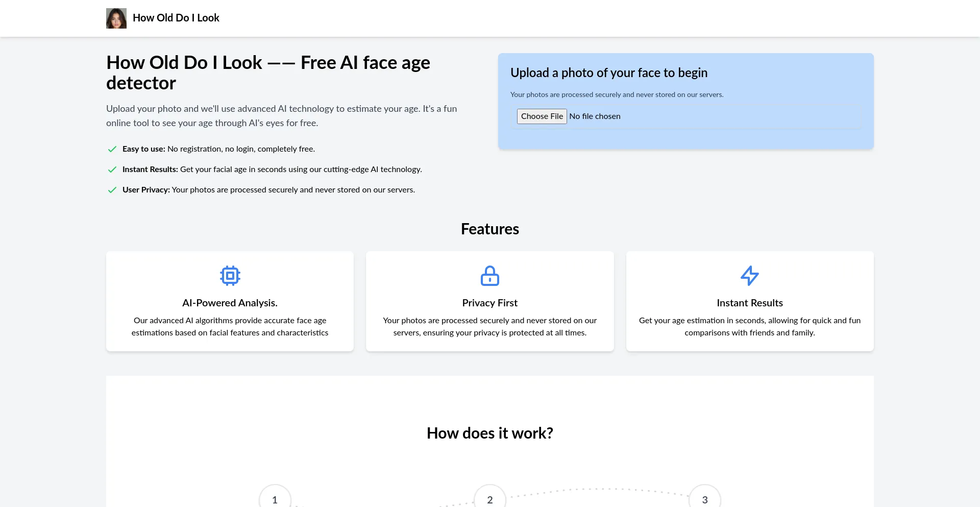Click the Privacy First card title
This screenshot has height=507, width=980.
[x=490, y=303]
